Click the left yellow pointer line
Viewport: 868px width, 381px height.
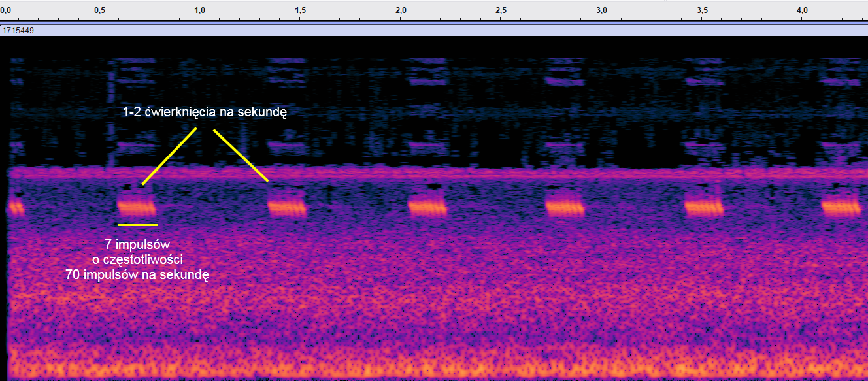[x=169, y=156]
